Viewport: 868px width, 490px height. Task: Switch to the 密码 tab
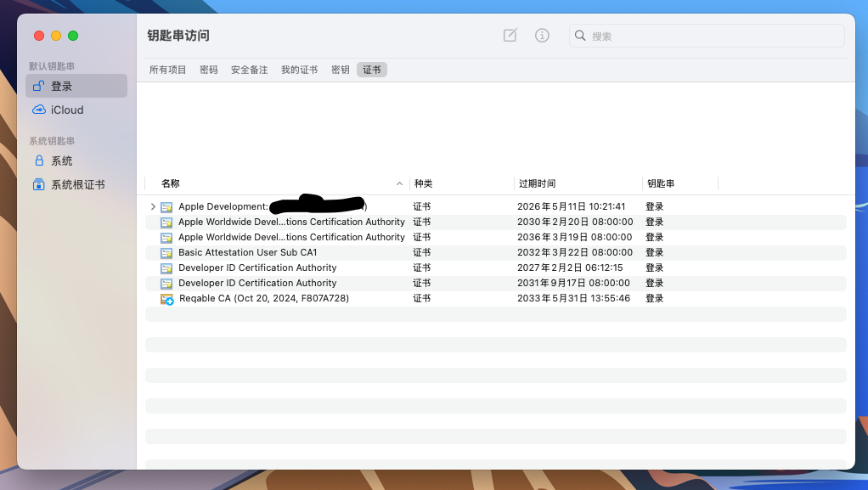209,70
